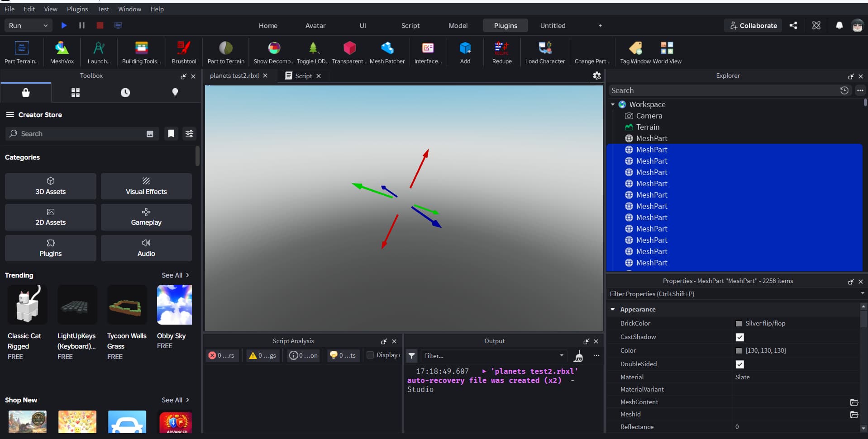The height and width of the screenshot is (439, 868).
Task: Click the Load Character plugin
Action: click(545, 52)
